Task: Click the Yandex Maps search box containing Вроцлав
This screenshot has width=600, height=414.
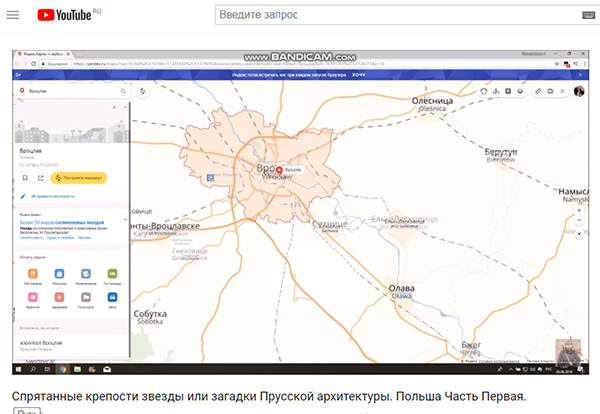Action: coord(71,91)
